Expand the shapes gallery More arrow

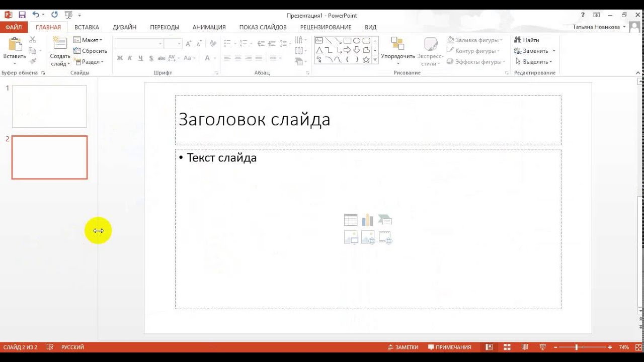coord(375,60)
